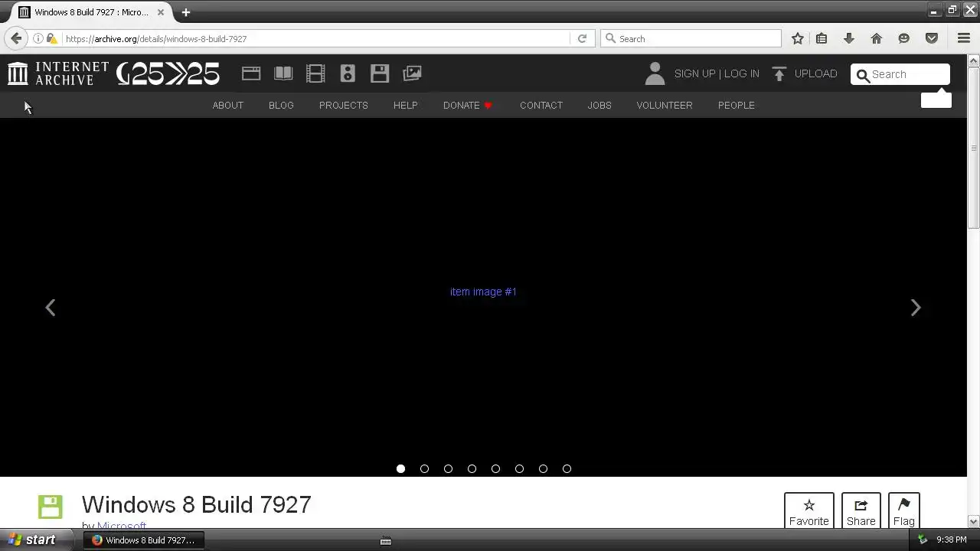Click the UPLOAD link text

point(816,73)
